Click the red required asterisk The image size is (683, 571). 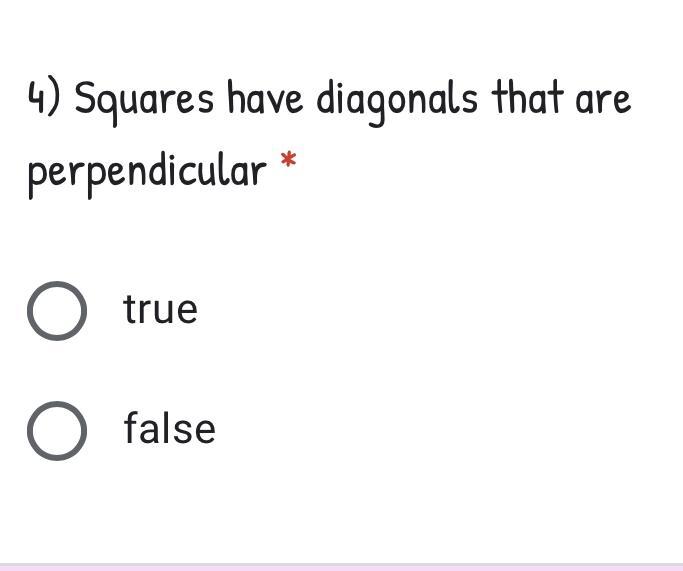(288, 159)
